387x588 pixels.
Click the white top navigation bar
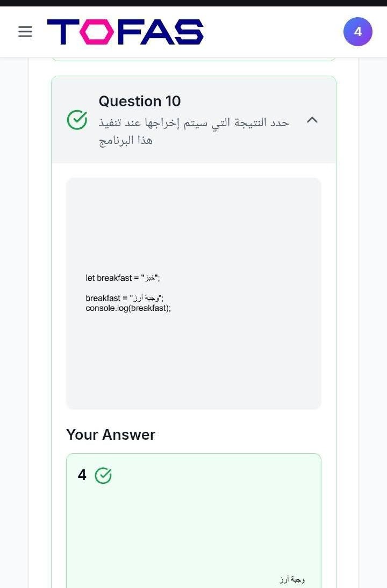tap(269, 32)
